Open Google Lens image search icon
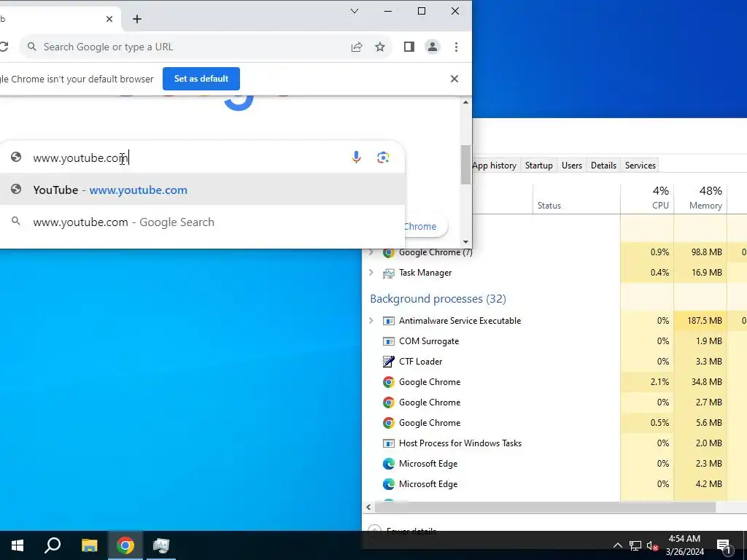 pos(383,157)
